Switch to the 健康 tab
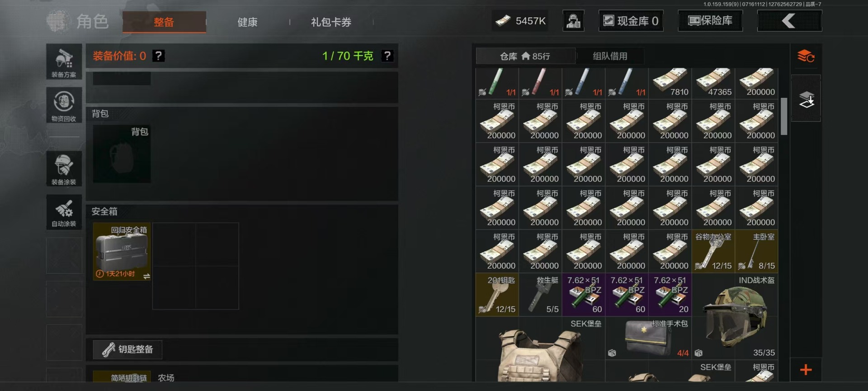 [x=247, y=22]
